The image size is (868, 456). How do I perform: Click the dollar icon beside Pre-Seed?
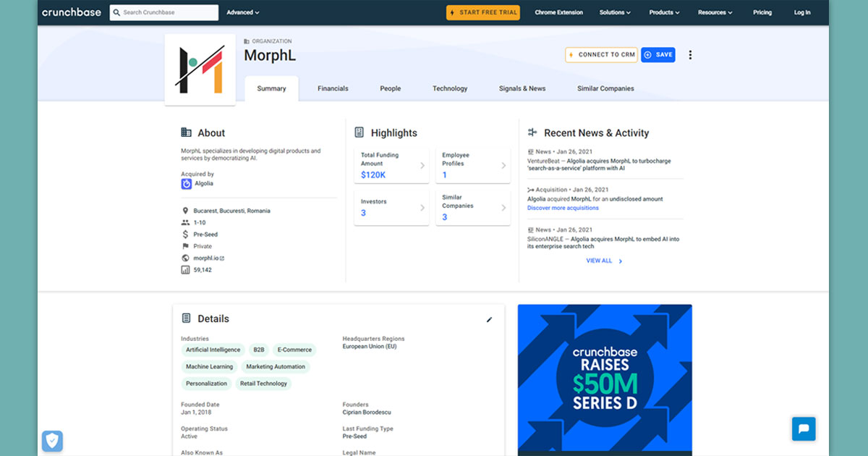click(x=185, y=235)
